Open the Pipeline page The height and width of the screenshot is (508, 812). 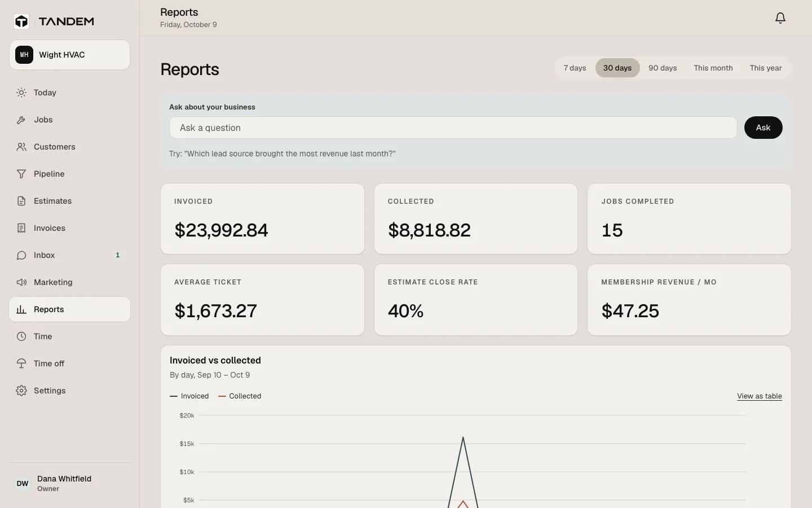[x=70, y=174]
